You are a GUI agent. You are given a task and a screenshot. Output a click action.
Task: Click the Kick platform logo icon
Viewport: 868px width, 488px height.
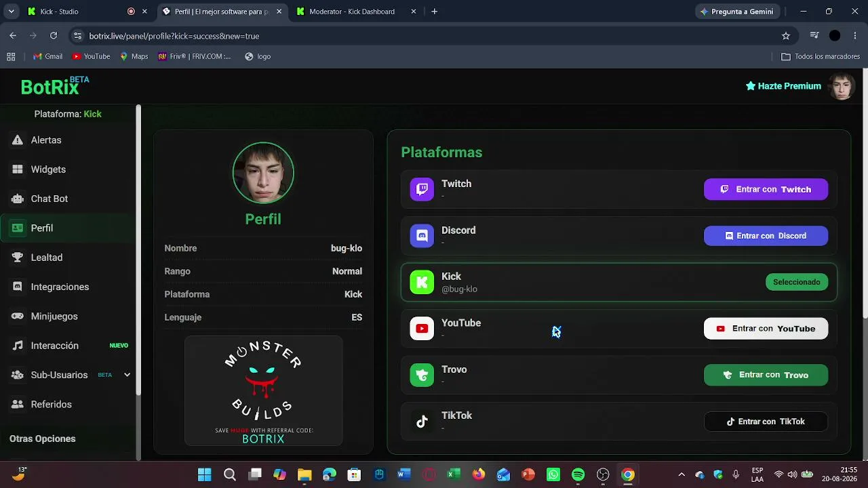422,282
